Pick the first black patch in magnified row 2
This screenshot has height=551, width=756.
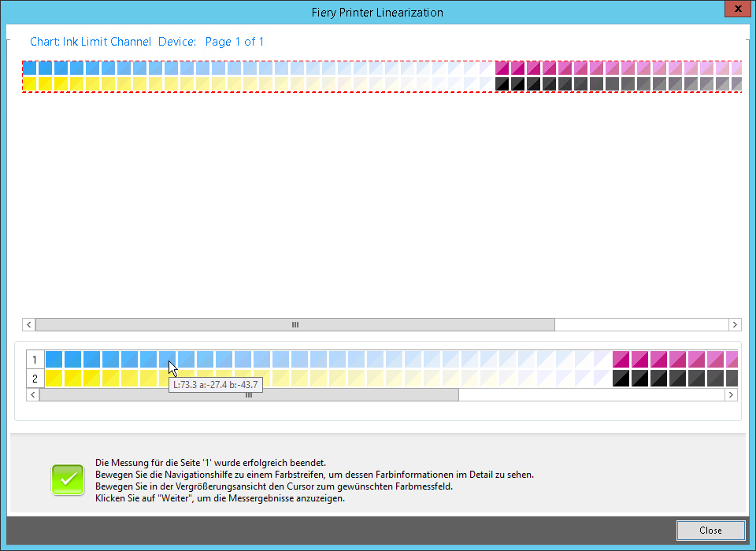click(621, 379)
